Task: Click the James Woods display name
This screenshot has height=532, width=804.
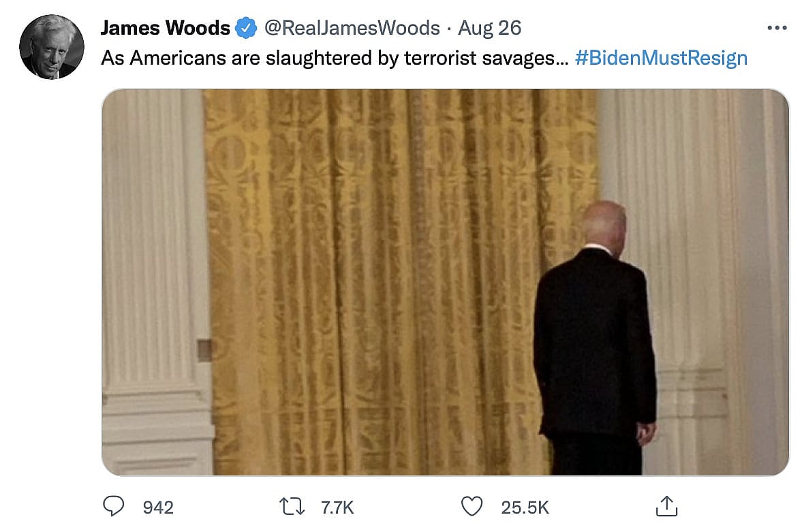Action: pyautogui.click(x=165, y=28)
